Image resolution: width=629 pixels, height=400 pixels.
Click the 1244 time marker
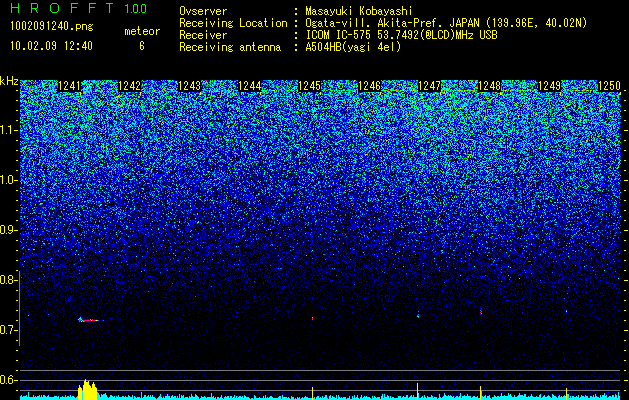coord(250,86)
